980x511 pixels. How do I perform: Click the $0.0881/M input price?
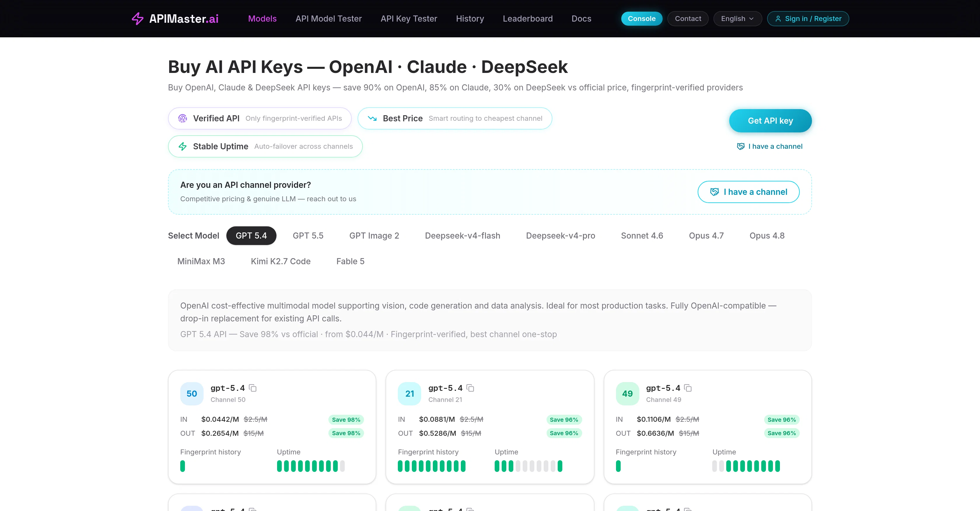pos(437,419)
